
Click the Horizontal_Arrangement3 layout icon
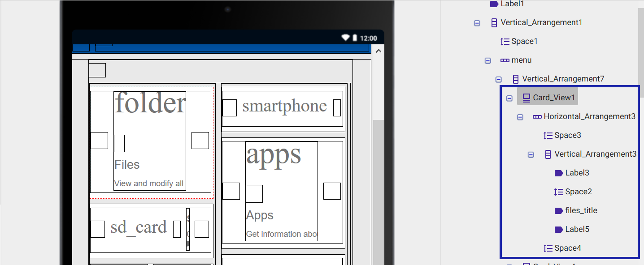pos(537,116)
